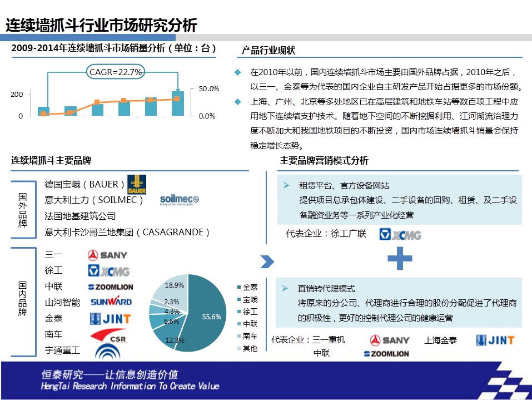Image resolution: width=532 pixels, height=400 pixels.
Task: Select the 50.0% axis value
Action: click(208, 88)
